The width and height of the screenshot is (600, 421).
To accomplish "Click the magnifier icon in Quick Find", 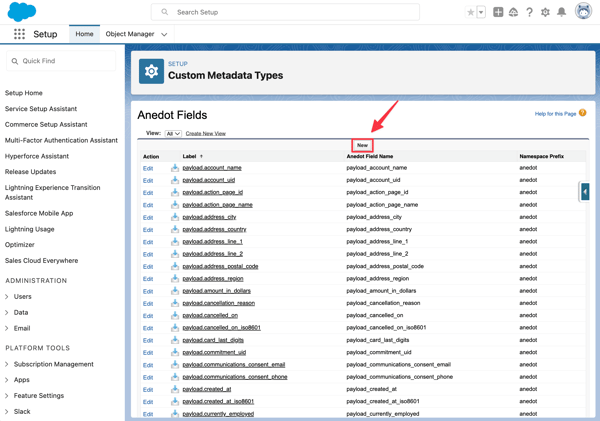I will [15, 61].
